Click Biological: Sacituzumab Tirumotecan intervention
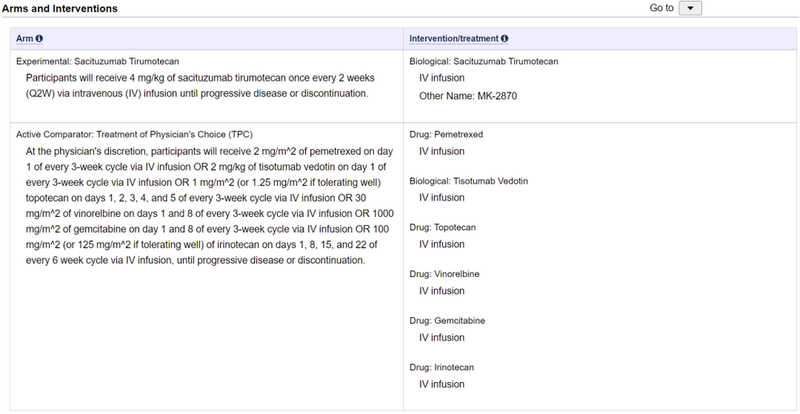Viewport: 800px width, 414px height. [484, 62]
